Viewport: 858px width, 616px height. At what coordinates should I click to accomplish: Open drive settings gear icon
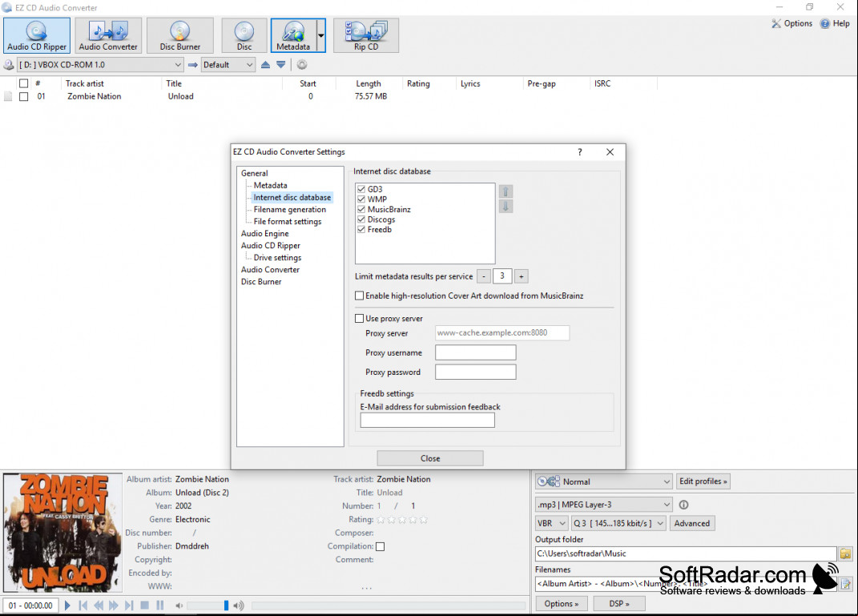[301, 65]
